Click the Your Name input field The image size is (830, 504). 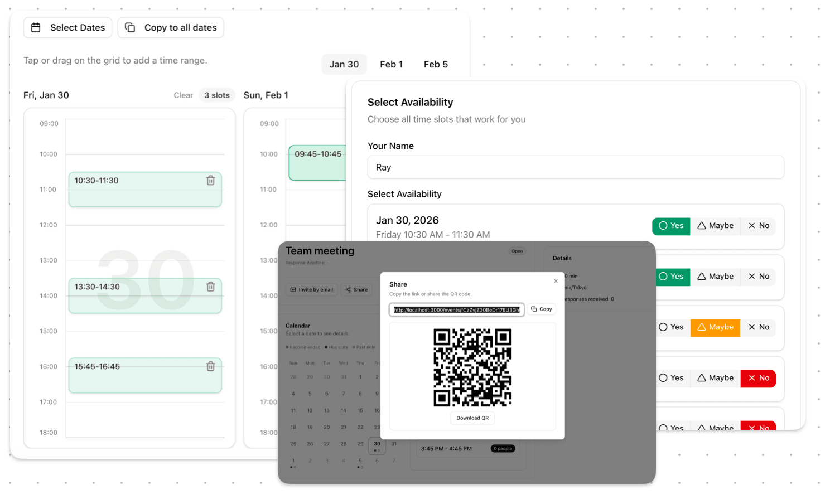[x=575, y=168]
